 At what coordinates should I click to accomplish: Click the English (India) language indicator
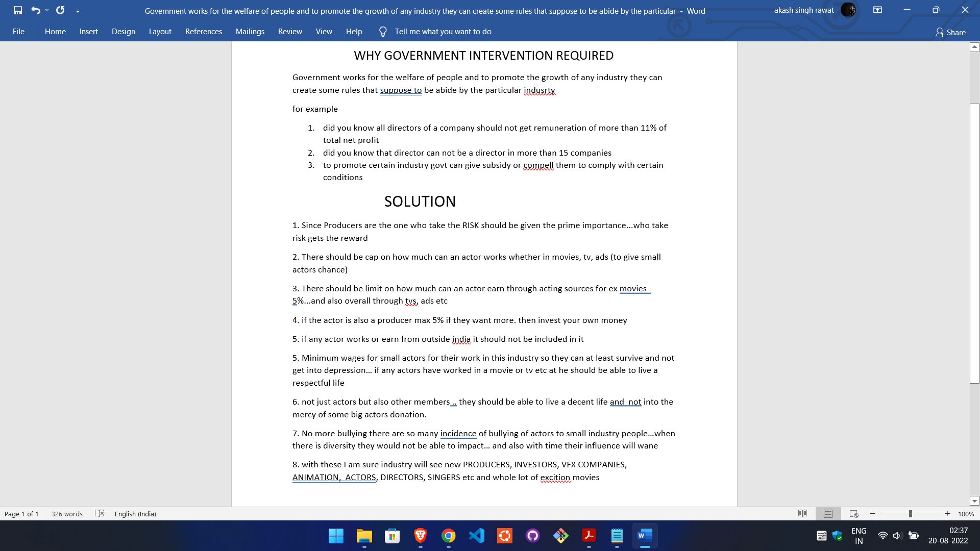(x=135, y=514)
